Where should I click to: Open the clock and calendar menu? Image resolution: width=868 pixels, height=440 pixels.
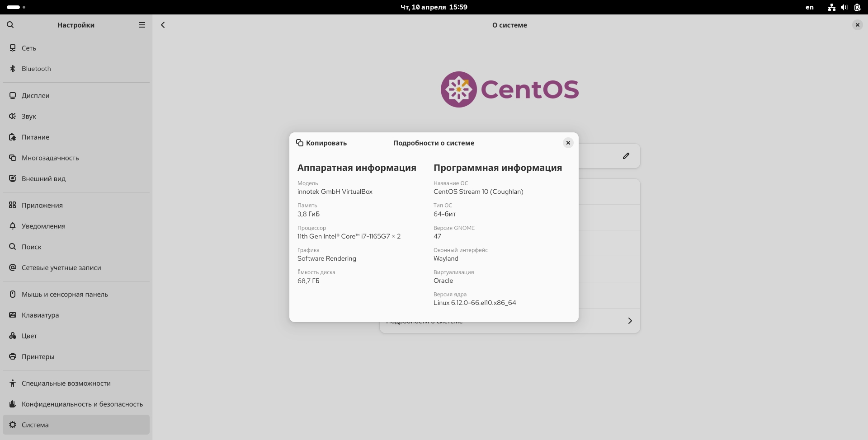pyautogui.click(x=434, y=7)
